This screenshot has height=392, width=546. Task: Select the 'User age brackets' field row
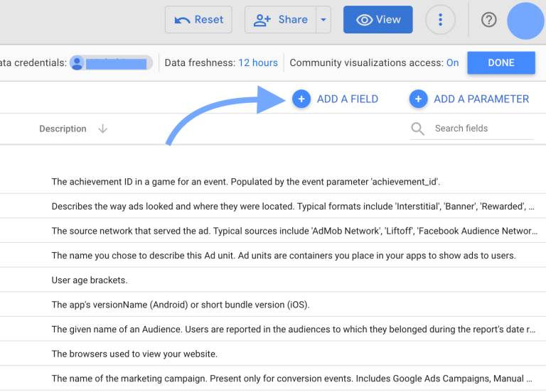tap(88, 280)
